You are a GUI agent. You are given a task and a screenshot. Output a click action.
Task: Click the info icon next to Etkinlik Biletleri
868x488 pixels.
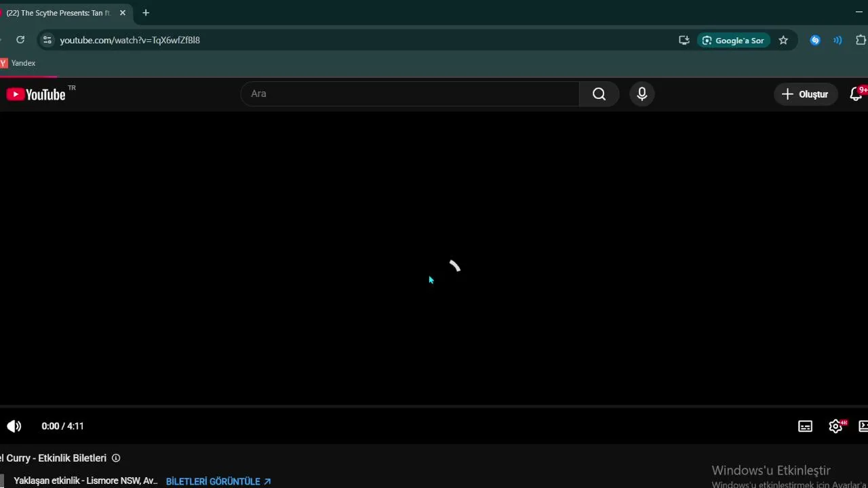116,458
